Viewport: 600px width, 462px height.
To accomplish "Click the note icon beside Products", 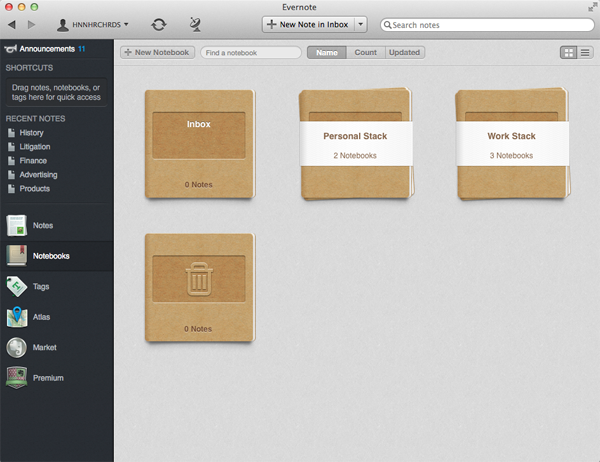I will 11,189.
